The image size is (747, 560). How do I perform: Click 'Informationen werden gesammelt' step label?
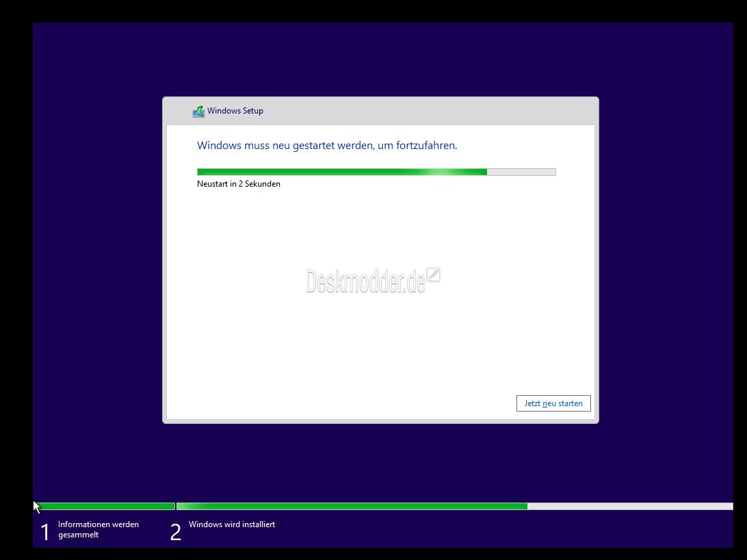tap(98, 529)
